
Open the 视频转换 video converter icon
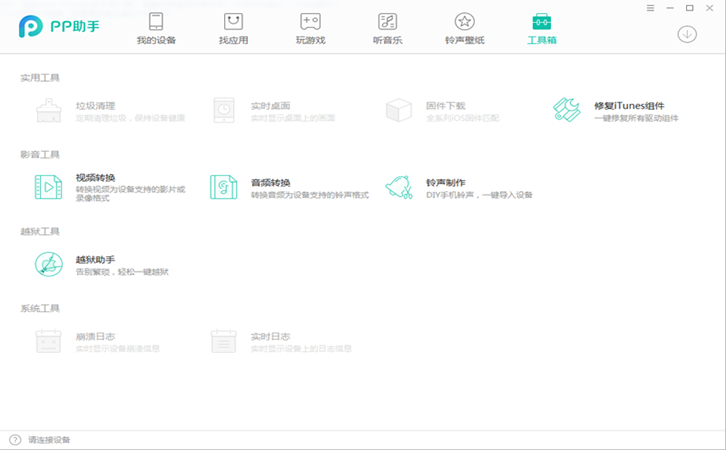click(49, 187)
